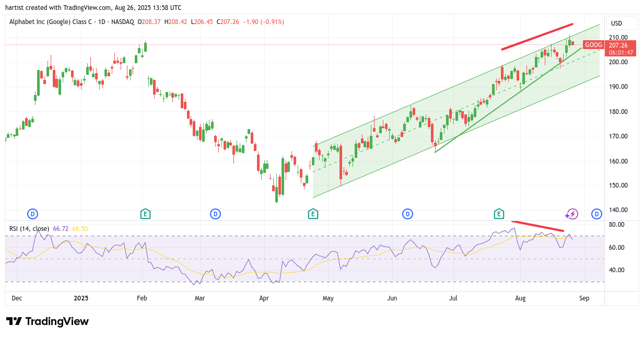
Task: Click the Apr label on the time axis
Action: [x=264, y=298]
